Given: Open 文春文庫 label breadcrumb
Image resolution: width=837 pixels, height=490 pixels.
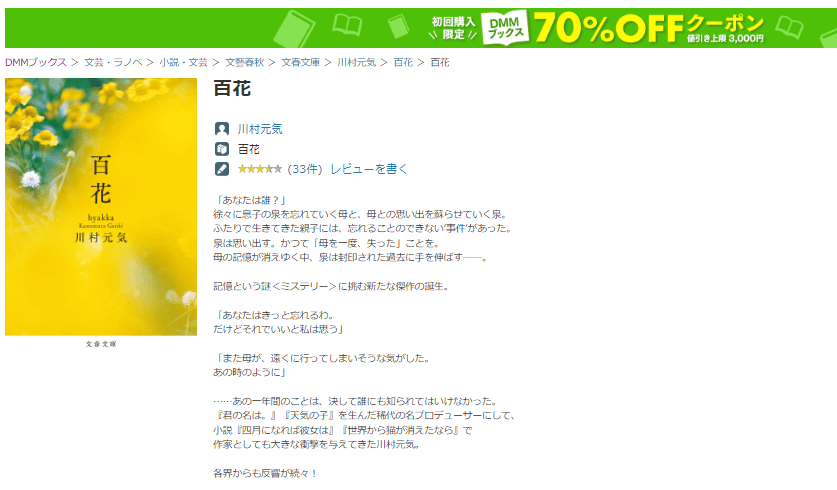Looking at the screenshot, I should (301, 62).
